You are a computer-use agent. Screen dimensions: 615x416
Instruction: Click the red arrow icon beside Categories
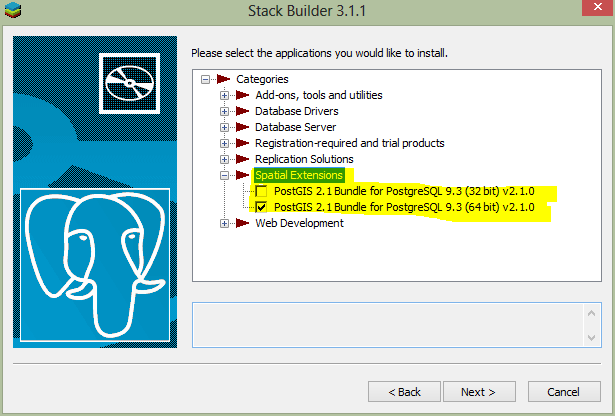pyautogui.click(x=224, y=79)
